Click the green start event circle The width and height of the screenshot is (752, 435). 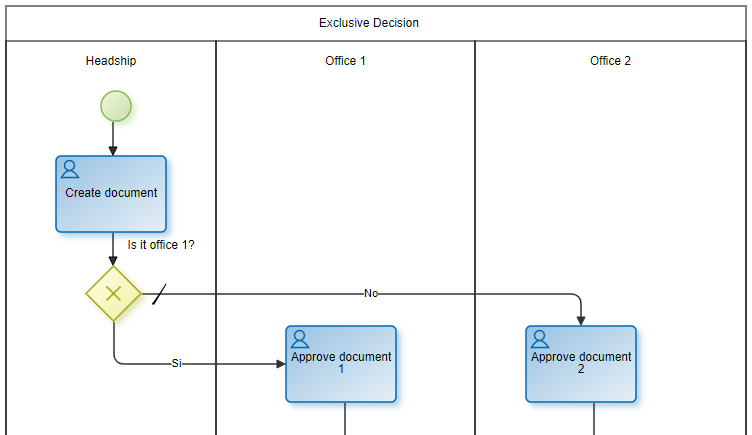click(x=116, y=105)
